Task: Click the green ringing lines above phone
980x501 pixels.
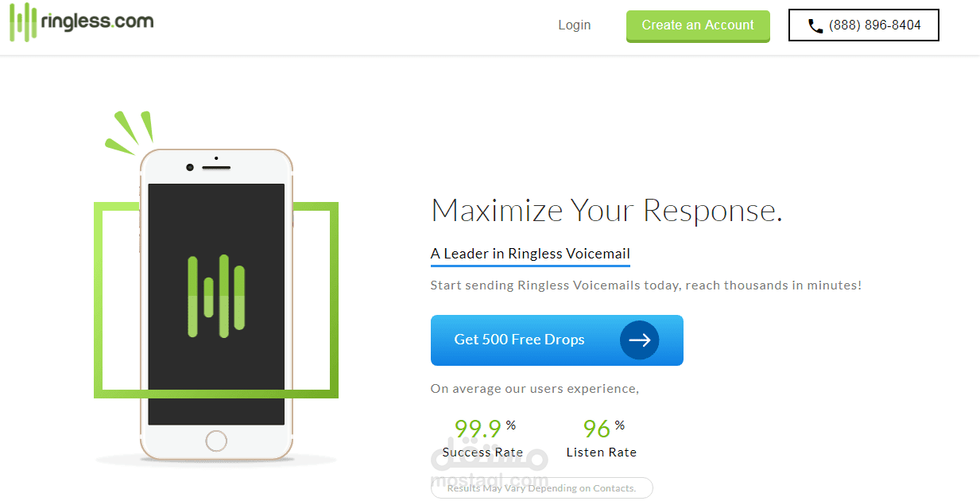Action: point(129,132)
